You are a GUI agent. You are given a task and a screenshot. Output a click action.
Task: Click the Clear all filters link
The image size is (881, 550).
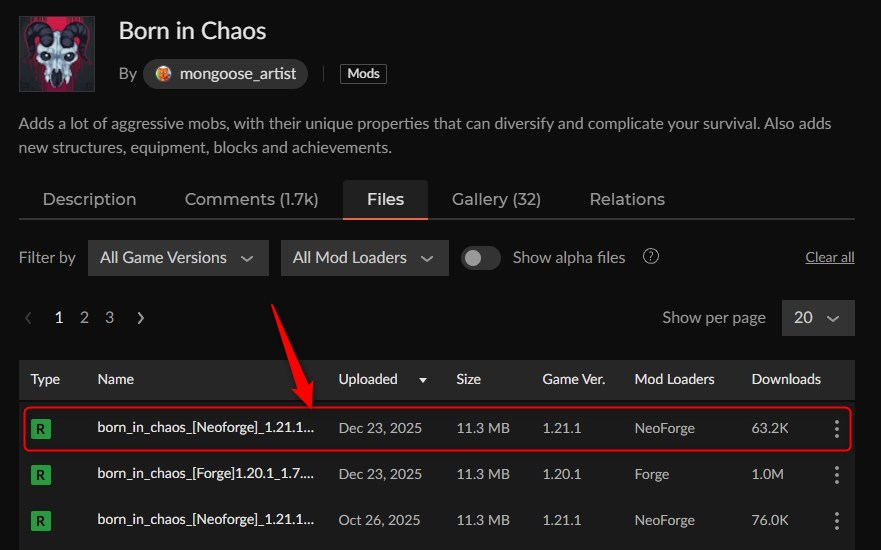click(829, 258)
